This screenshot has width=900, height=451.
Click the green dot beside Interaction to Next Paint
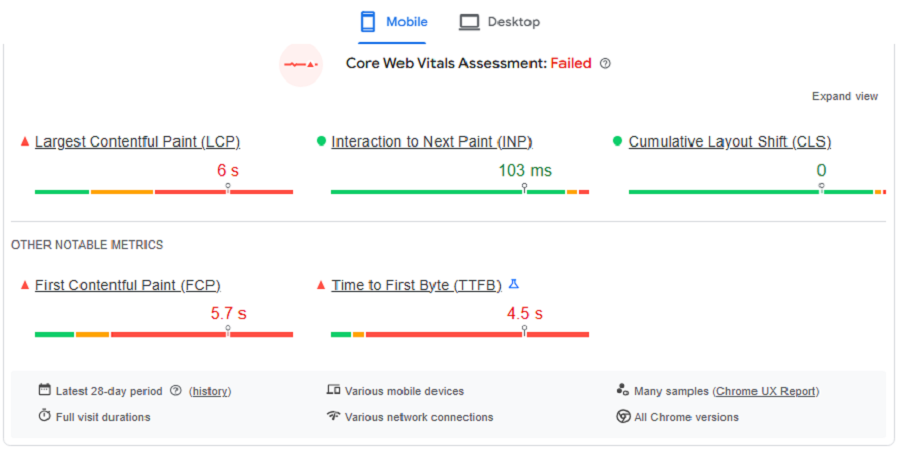[x=321, y=141]
